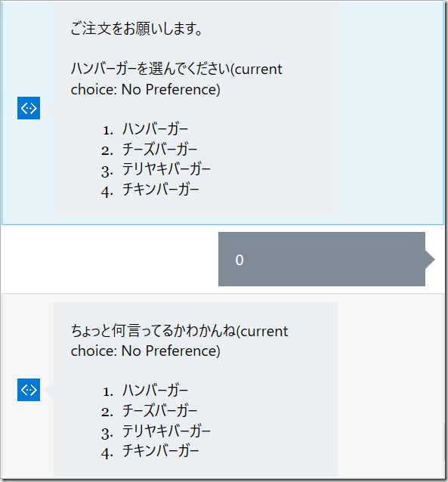This screenshot has width=448, height=482.
Task: Click number 3 in the first options list
Action: point(107,171)
